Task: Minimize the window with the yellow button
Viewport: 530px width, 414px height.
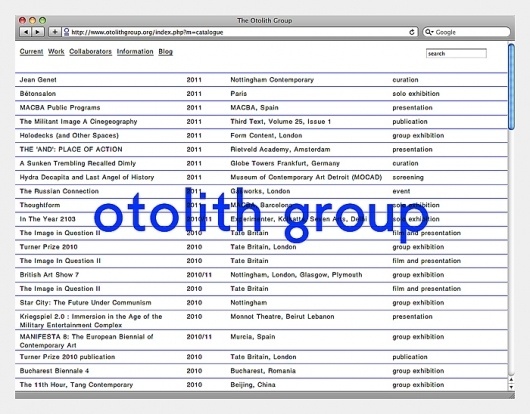Action: click(32, 20)
